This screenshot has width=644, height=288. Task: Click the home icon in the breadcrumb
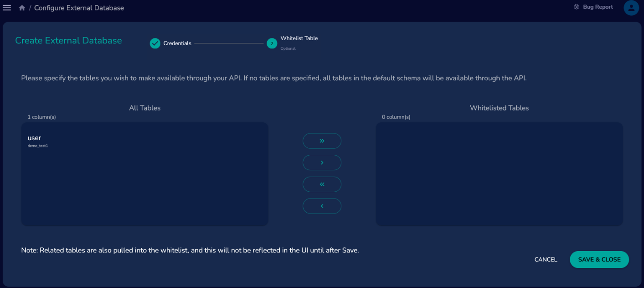coord(21,7)
